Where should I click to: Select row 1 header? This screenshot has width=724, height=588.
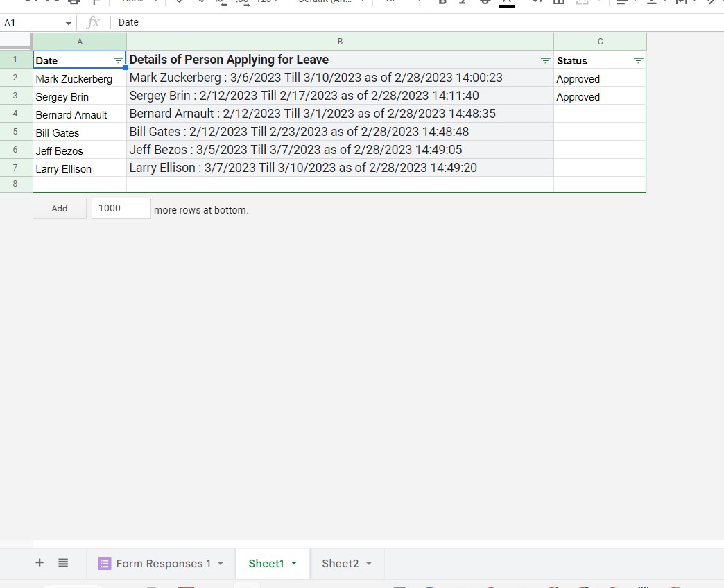coord(15,60)
